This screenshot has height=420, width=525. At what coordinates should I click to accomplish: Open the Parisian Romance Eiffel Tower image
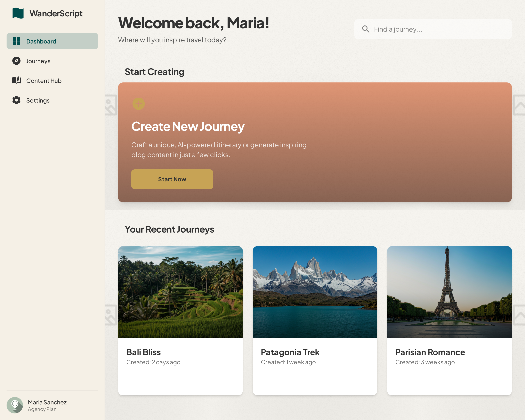tap(449, 292)
